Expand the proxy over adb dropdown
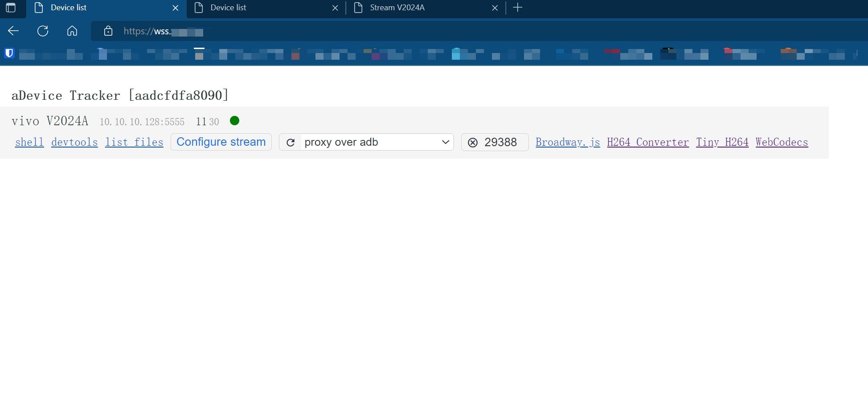The image size is (868, 402). [x=377, y=142]
